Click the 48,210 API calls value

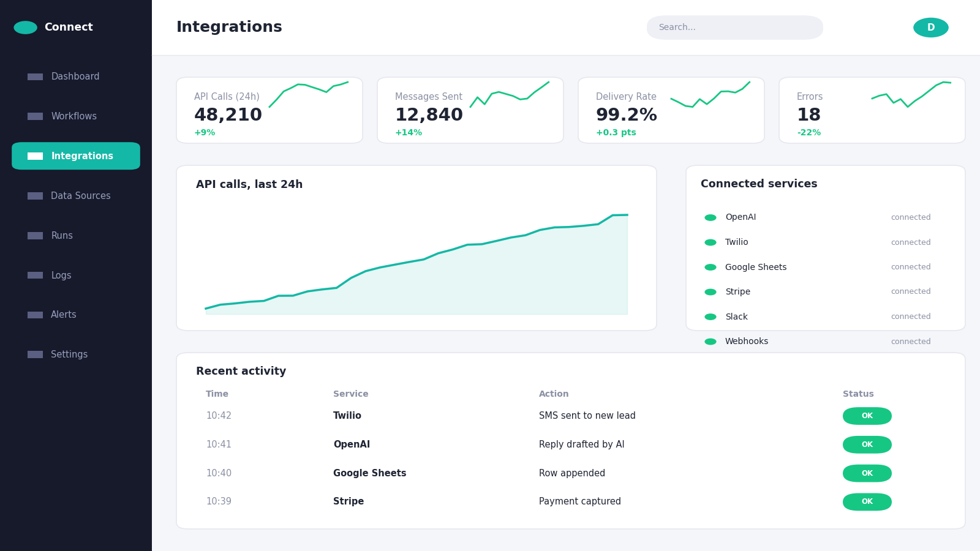click(x=228, y=114)
